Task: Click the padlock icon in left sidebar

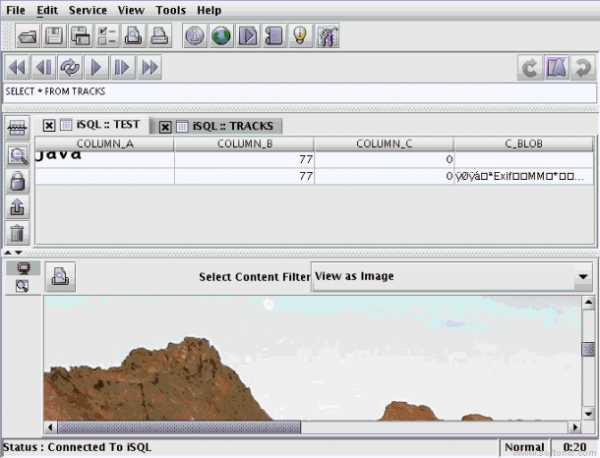Action: click(18, 182)
